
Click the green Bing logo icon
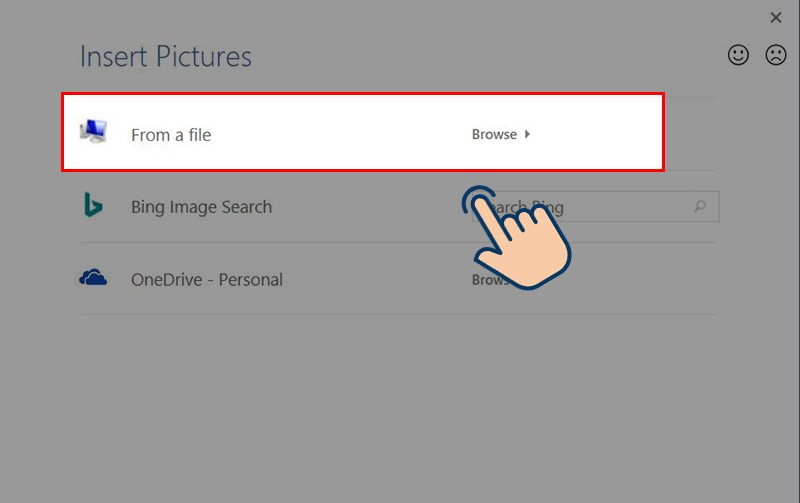[x=93, y=205]
